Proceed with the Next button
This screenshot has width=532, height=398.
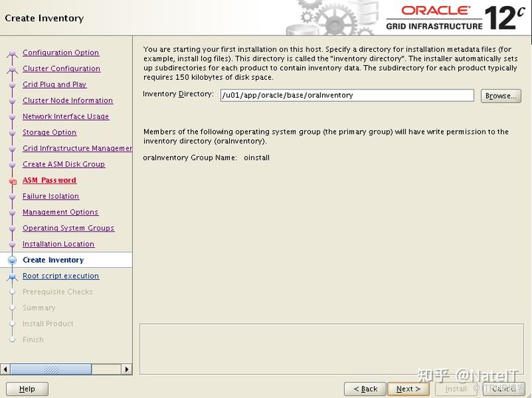408,389
